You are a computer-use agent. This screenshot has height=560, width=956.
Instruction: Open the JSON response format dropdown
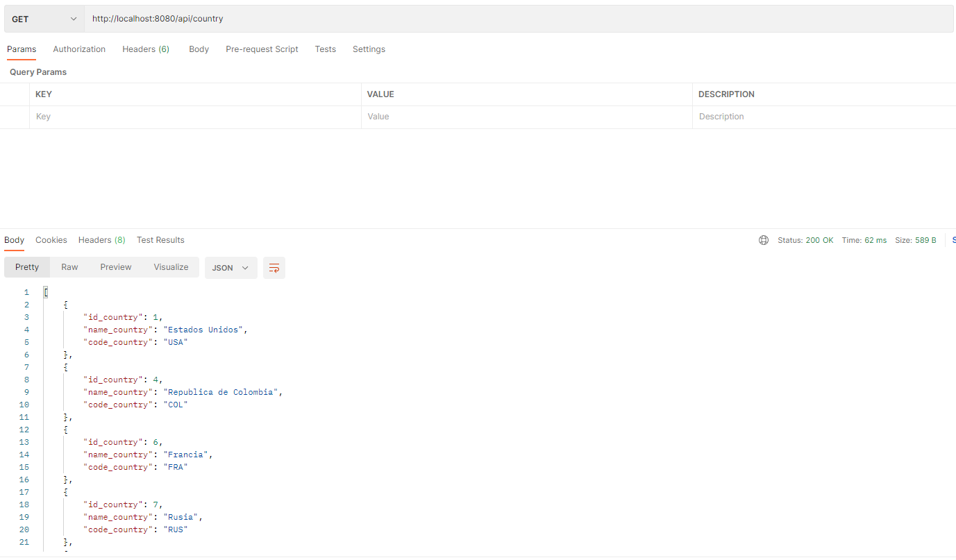(x=230, y=267)
